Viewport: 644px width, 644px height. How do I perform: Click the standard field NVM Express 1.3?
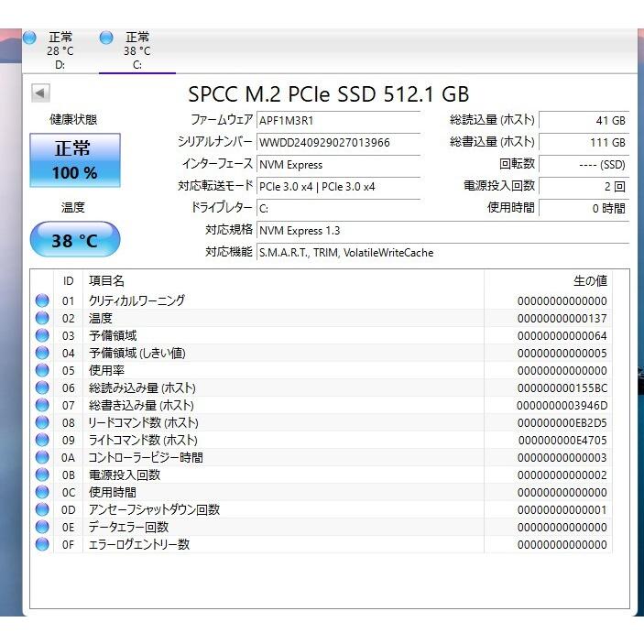(442, 231)
